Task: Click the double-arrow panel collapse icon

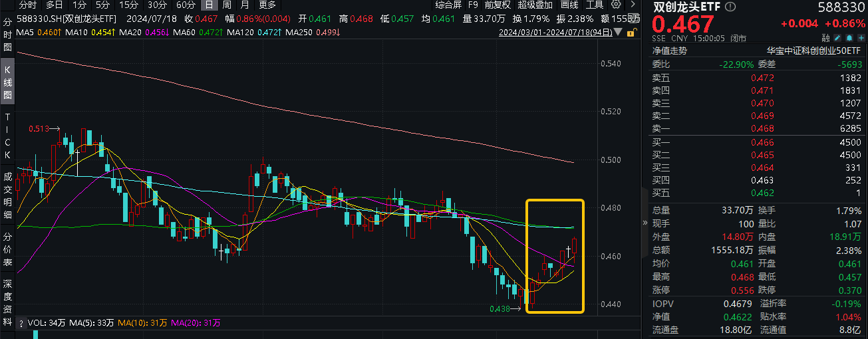Action: pyautogui.click(x=645, y=223)
